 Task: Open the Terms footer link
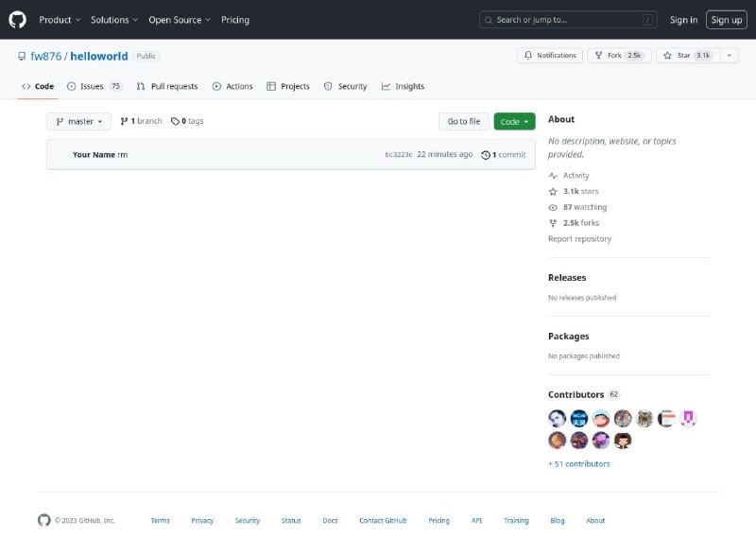(x=160, y=521)
